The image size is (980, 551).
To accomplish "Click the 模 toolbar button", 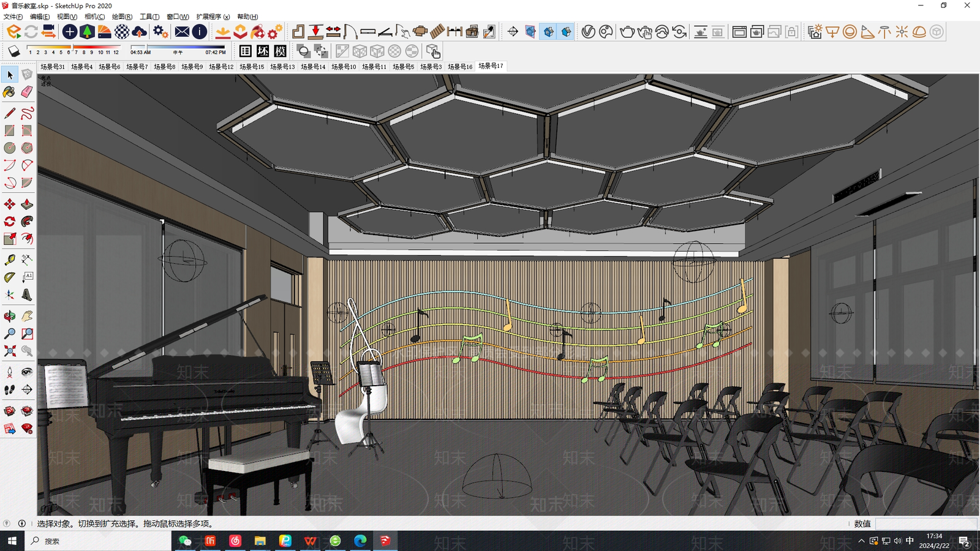I will [x=281, y=51].
